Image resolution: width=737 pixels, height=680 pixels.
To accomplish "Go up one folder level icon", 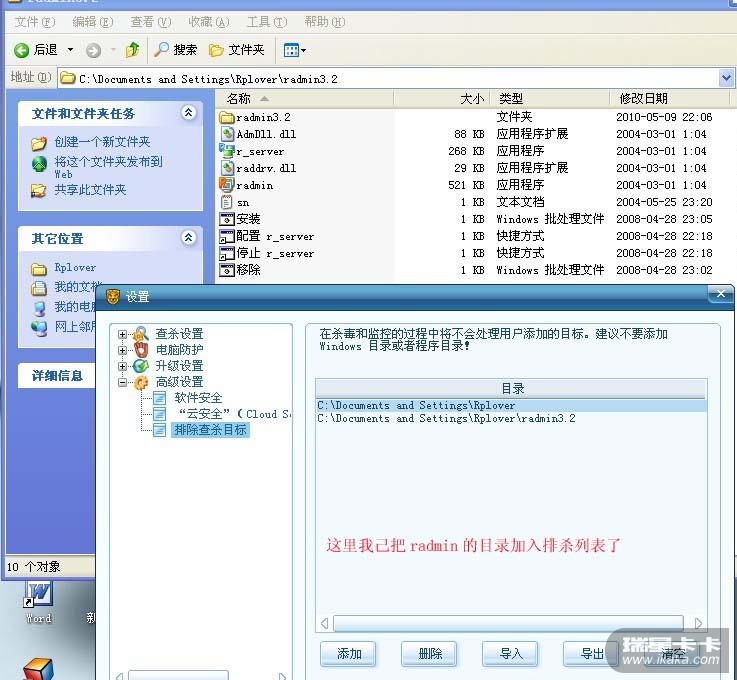I will 132,49.
